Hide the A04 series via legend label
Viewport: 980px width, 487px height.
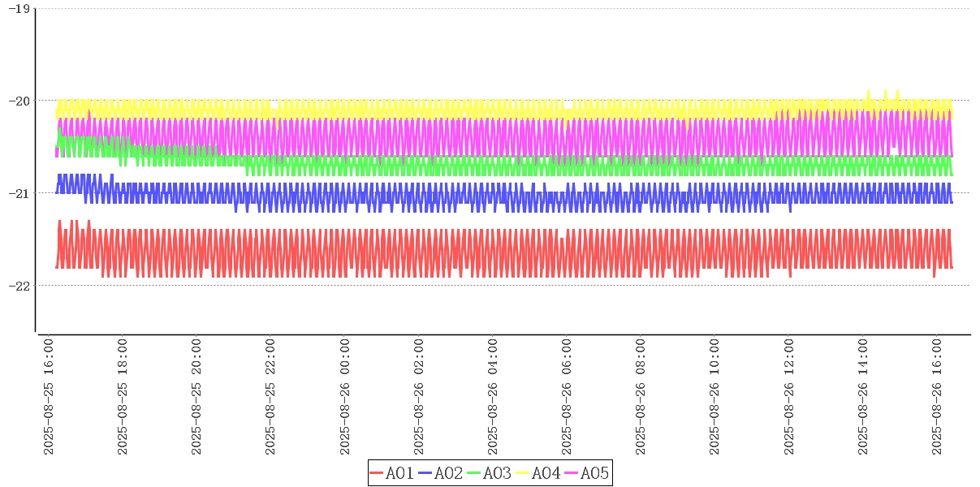click(546, 473)
